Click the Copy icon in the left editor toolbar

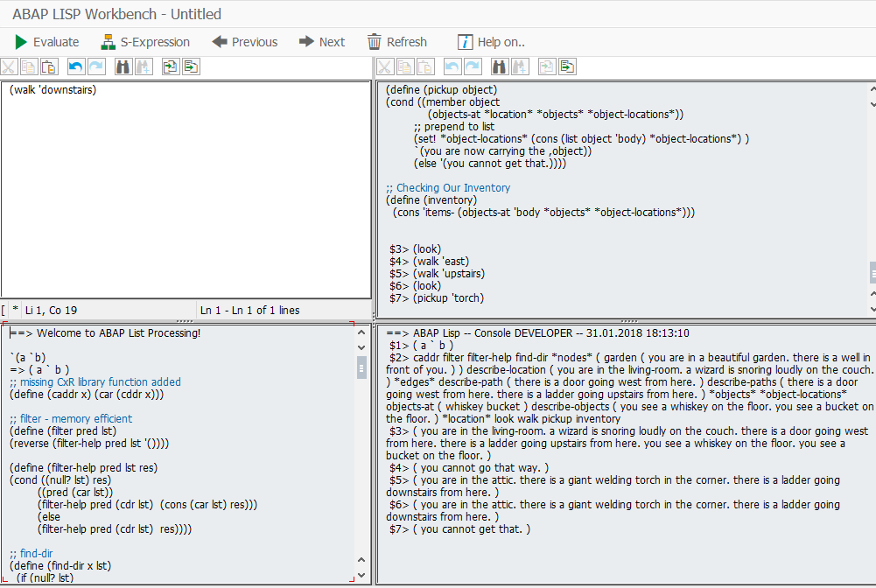point(30,66)
